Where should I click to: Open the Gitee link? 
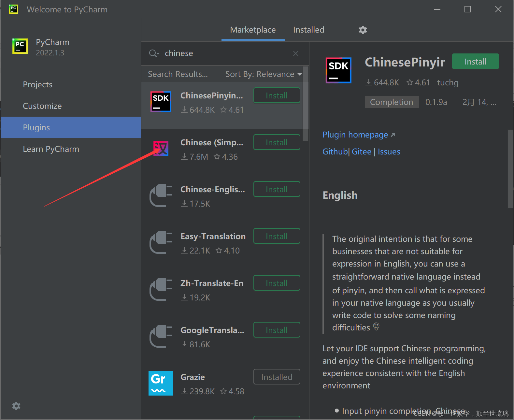coord(362,152)
